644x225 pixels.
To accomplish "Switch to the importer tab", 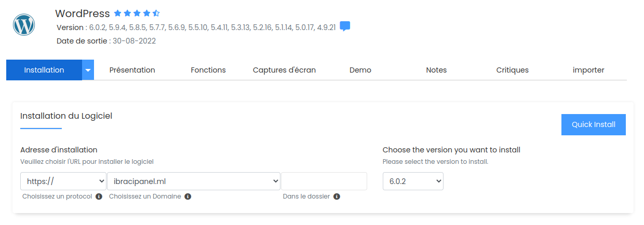I will (588, 70).
